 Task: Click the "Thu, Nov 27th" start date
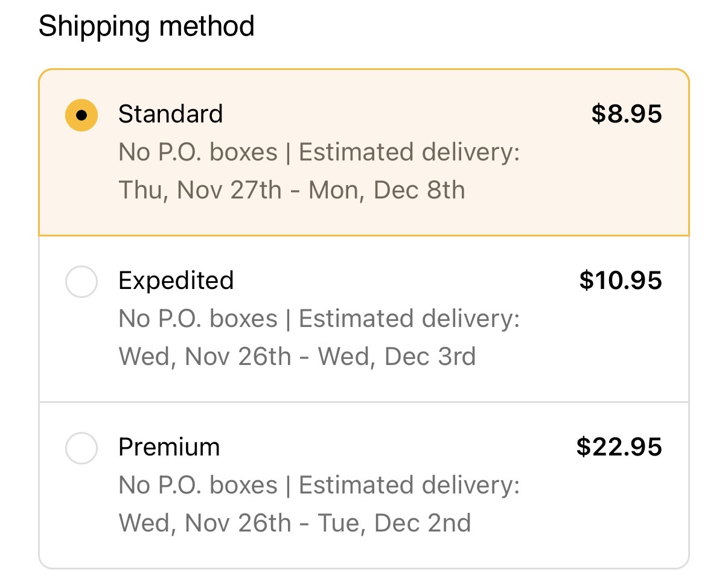pyautogui.click(x=200, y=191)
